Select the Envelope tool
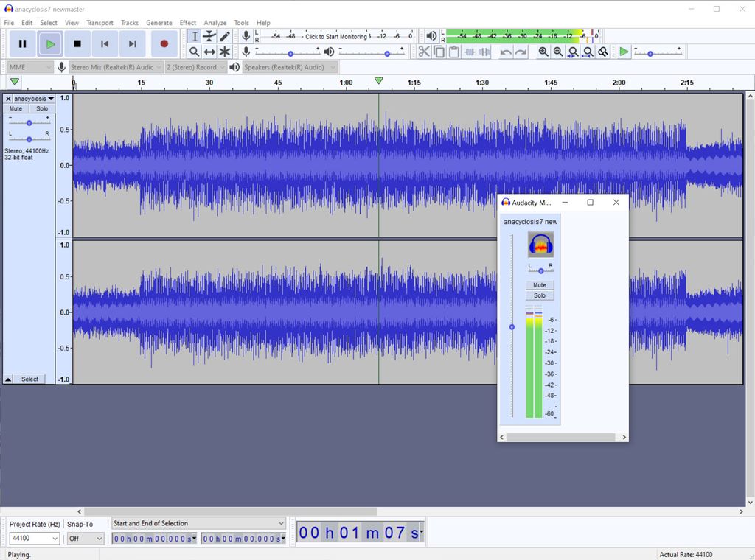The height and width of the screenshot is (560, 755). (209, 35)
